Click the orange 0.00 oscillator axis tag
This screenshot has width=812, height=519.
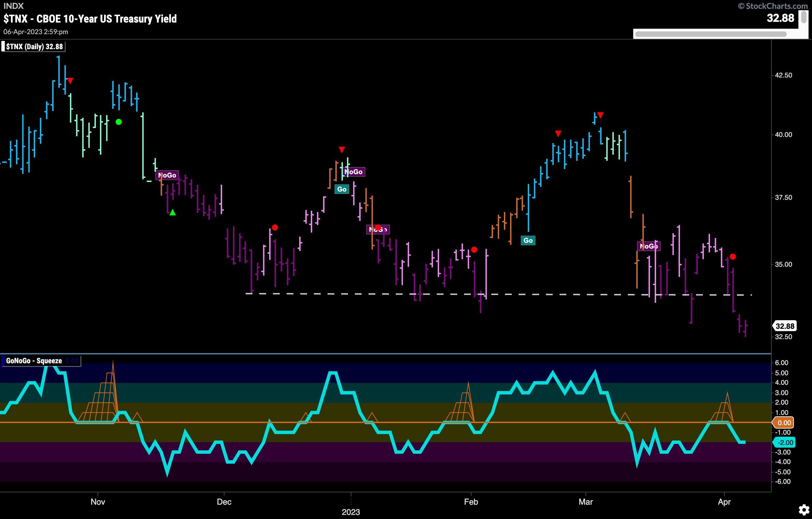tap(784, 423)
